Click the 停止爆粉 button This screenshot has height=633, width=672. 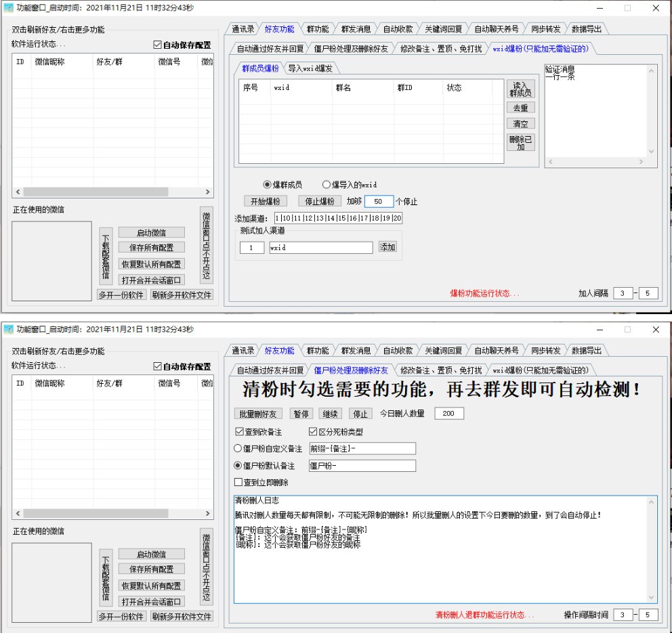click(x=319, y=201)
